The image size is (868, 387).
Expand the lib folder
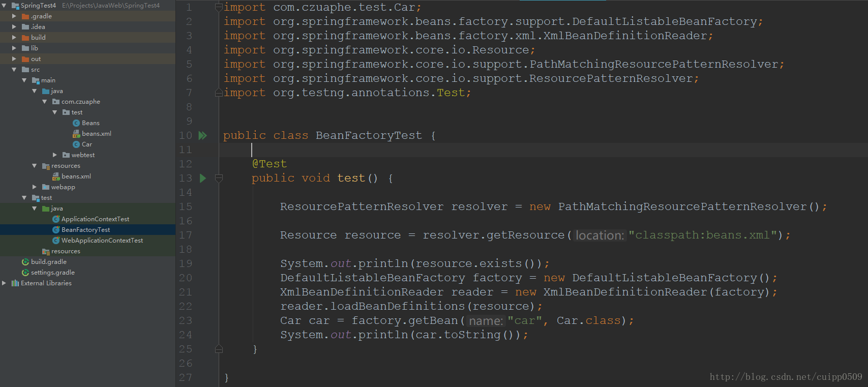(x=14, y=48)
